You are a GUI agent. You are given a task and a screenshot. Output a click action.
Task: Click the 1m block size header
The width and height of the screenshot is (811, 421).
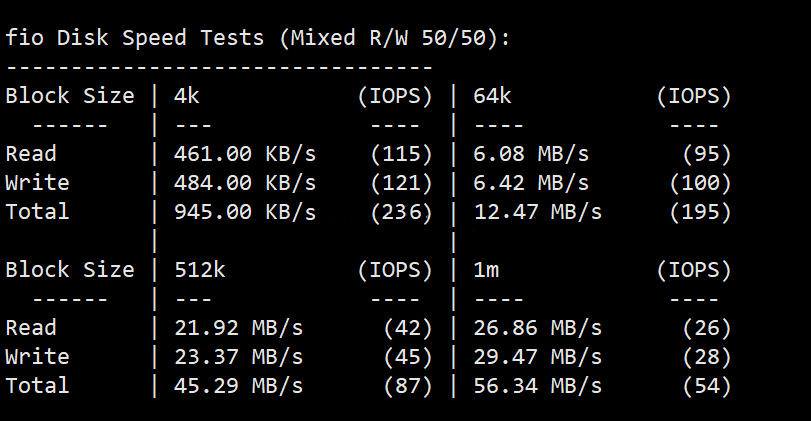tap(486, 269)
